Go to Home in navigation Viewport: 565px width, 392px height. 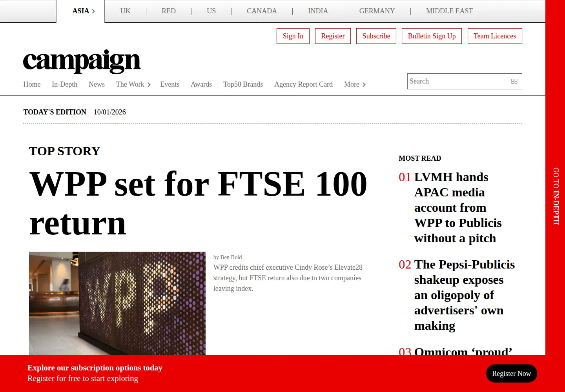[x=32, y=84]
